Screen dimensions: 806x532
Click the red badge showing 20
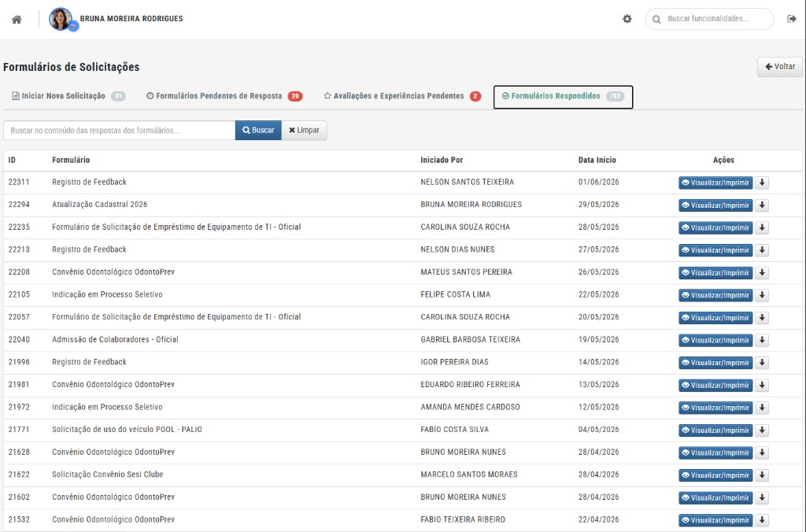tap(295, 96)
